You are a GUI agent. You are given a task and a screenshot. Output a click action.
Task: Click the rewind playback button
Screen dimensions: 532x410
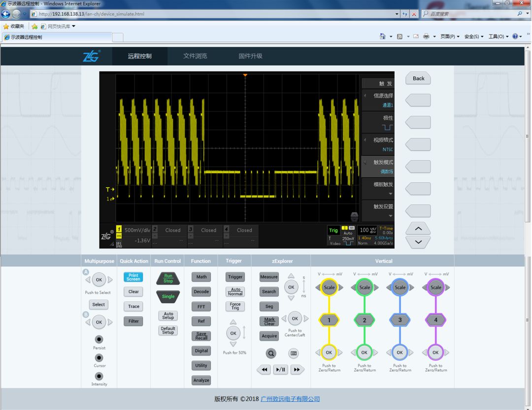coord(264,370)
